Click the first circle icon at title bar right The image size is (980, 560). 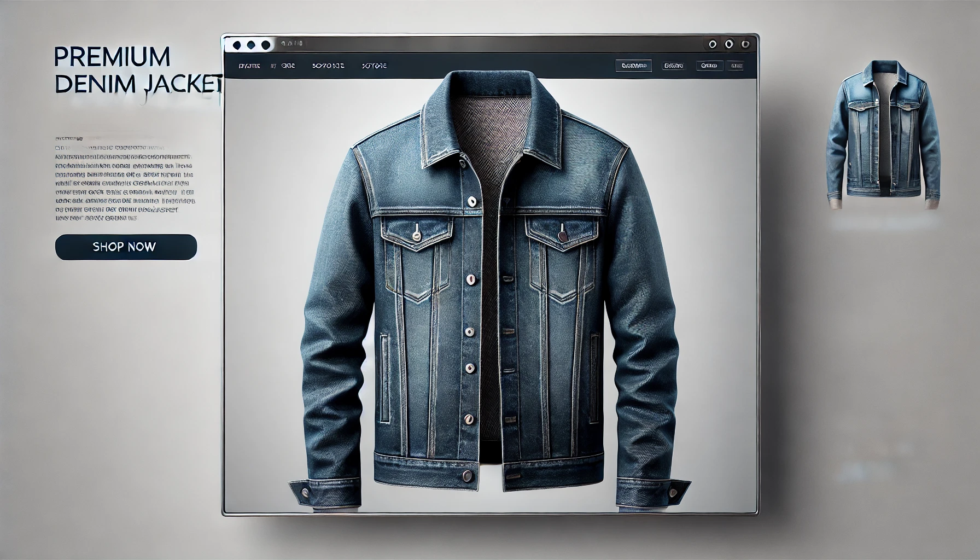712,44
